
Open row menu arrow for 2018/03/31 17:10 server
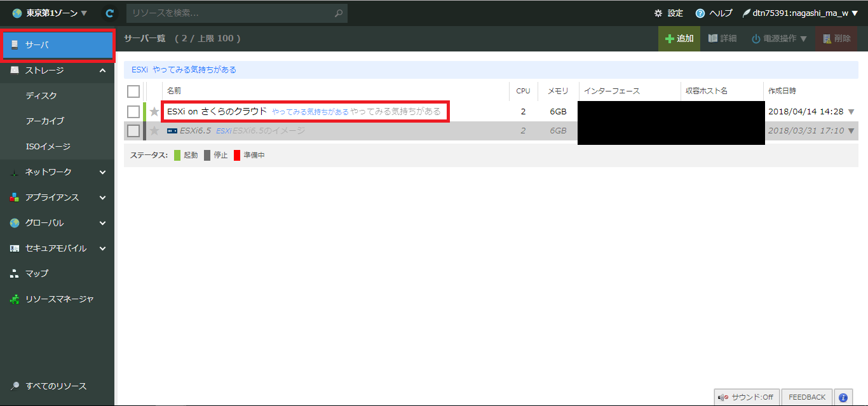point(851,131)
